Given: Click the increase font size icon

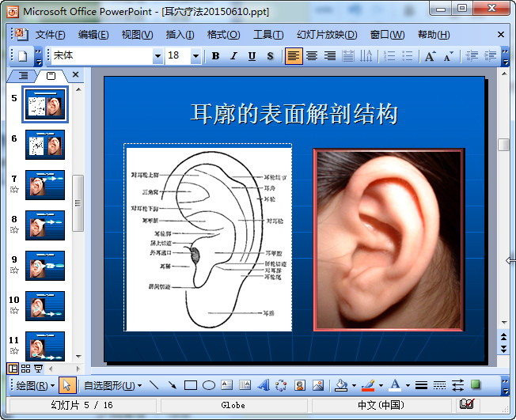Looking at the screenshot, I should click(x=430, y=56).
